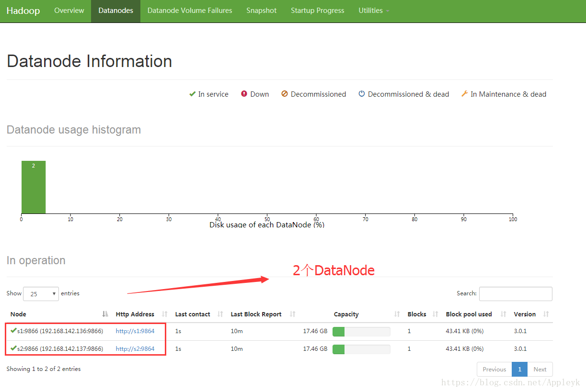The height and width of the screenshot is (392, 586).
Task: Click the s2 capacity usage bar
Action: coord(361,349)
